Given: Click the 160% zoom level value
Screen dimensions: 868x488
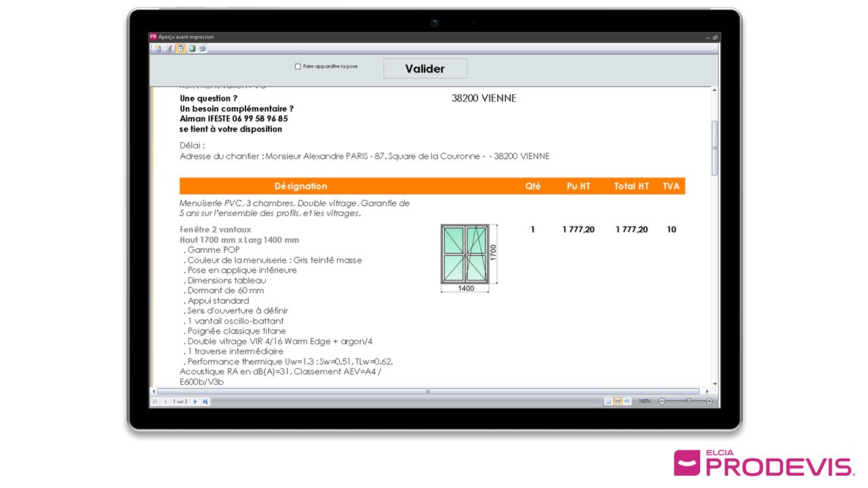Looking at the screenshot, I should coord(645,401).
